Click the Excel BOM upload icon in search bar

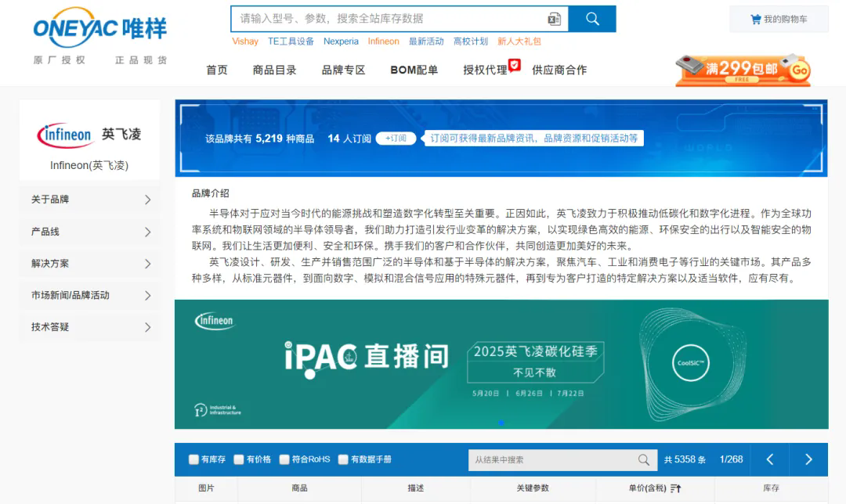(x=553, y=17)
